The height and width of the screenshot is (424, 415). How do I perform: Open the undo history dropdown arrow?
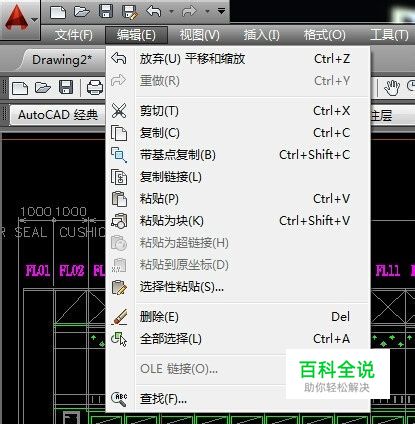pyautogui.click(x=171, y=12)
